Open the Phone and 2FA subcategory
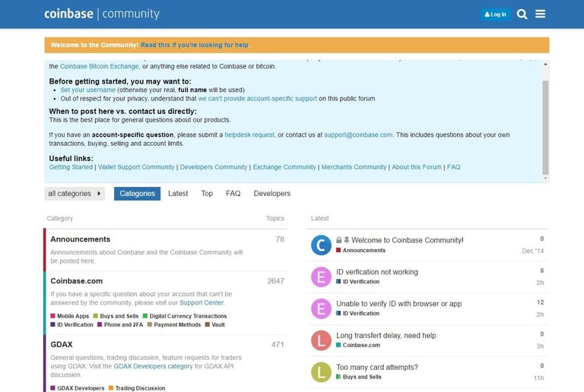This screenshot has width=584, height=392. pyautogui.click(x=120, y=324)
